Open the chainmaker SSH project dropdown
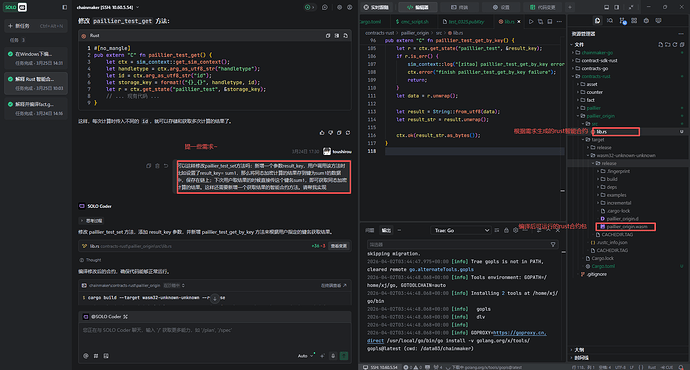The width and height of the screenshot is (690, 370). [108, 7]
